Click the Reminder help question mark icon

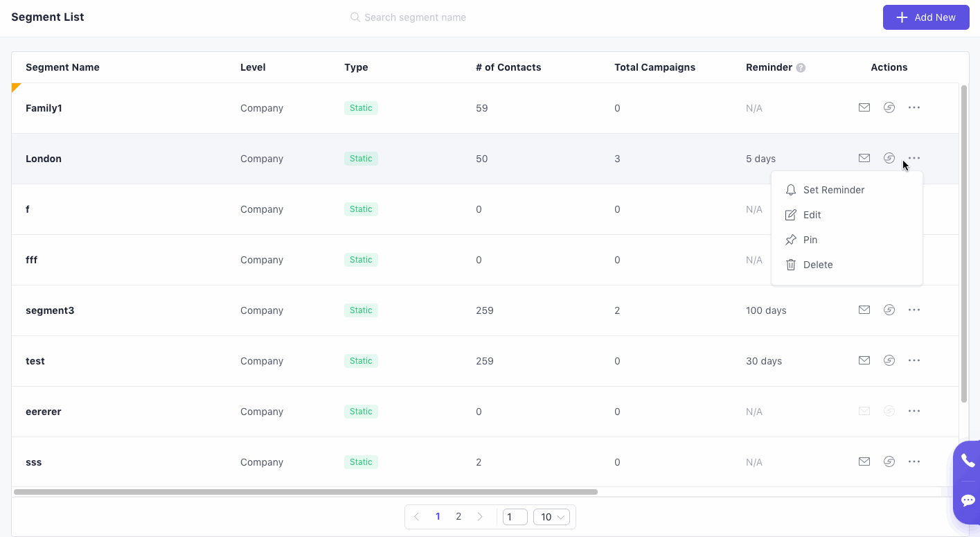(801, 68)
